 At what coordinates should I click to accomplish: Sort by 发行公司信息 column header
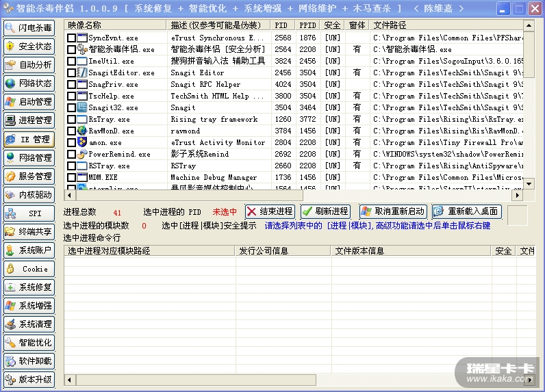tap(283, 250)
